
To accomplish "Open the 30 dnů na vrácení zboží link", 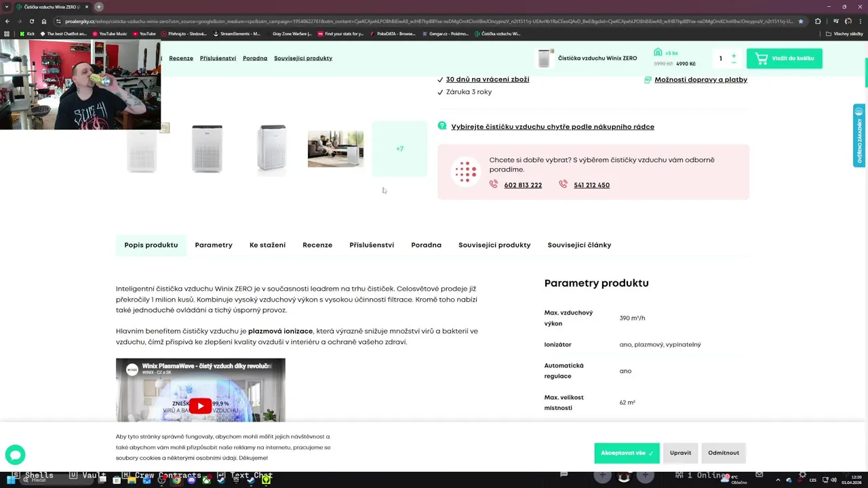I will point(488,79).
